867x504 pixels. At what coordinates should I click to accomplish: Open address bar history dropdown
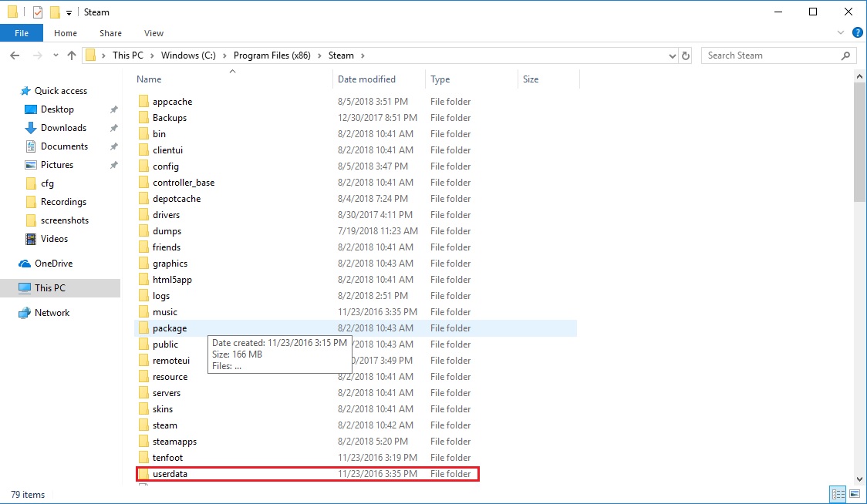(673, 55)
